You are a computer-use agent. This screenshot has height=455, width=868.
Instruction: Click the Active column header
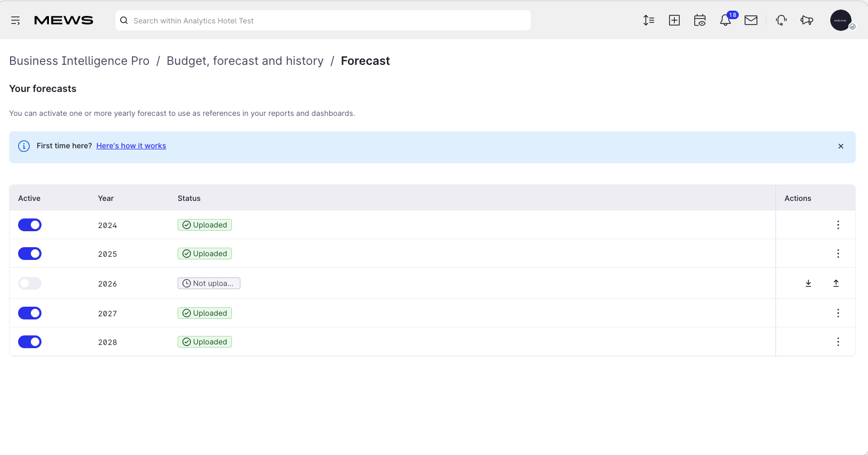29,198
